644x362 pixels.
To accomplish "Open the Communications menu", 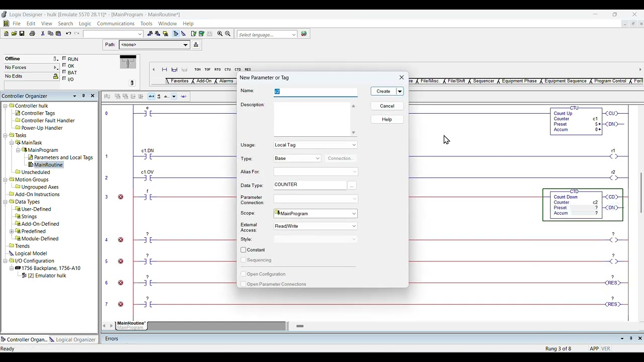I will pyautogui.click(x=116, y=24).
